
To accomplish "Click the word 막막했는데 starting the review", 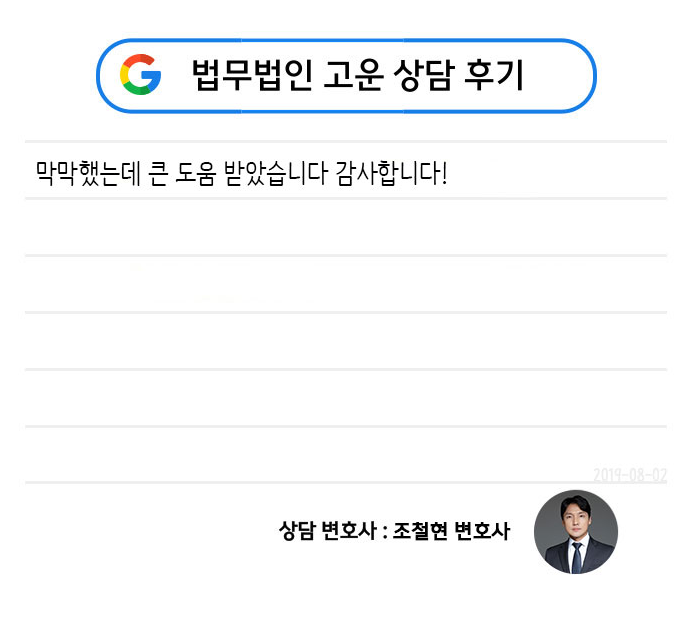I will [x=83, y=172].
